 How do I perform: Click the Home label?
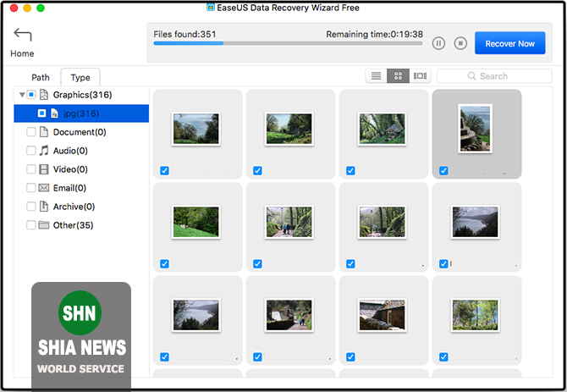(22, 53)
